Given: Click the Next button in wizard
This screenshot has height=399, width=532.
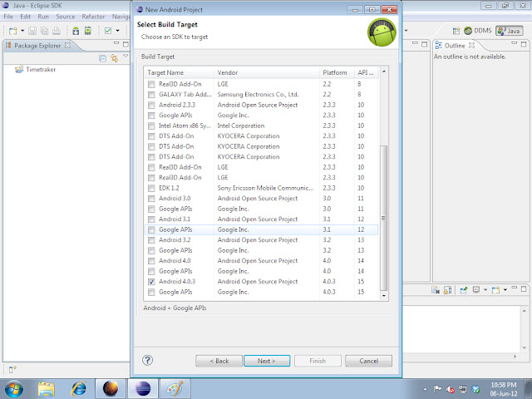Looking at the screenshot, I should pyautogui.click(x=267, y=361).
